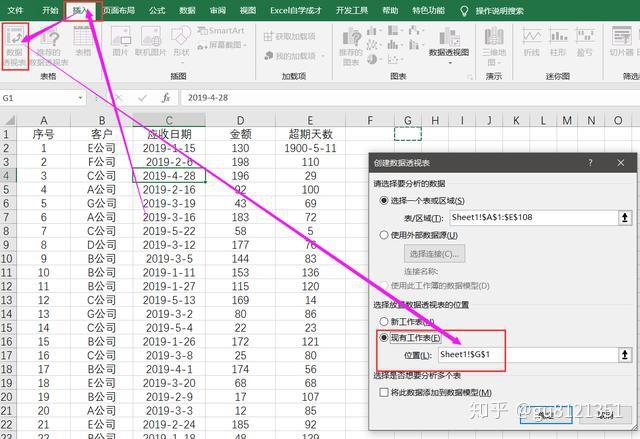Click the SmartArt icon
Viewport: 640px width, 439px height.
point(221,31)
